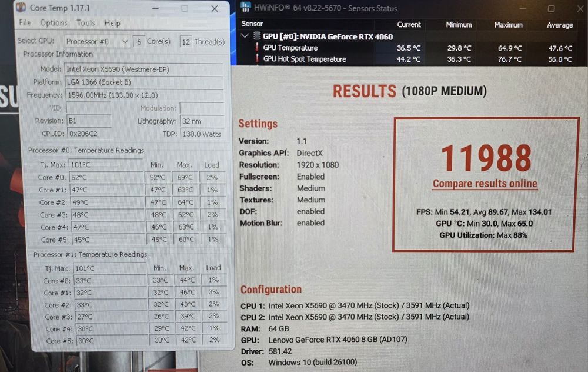Click the Compare results online link
This screenshot has height=372, width=588.
click(485, 184)
